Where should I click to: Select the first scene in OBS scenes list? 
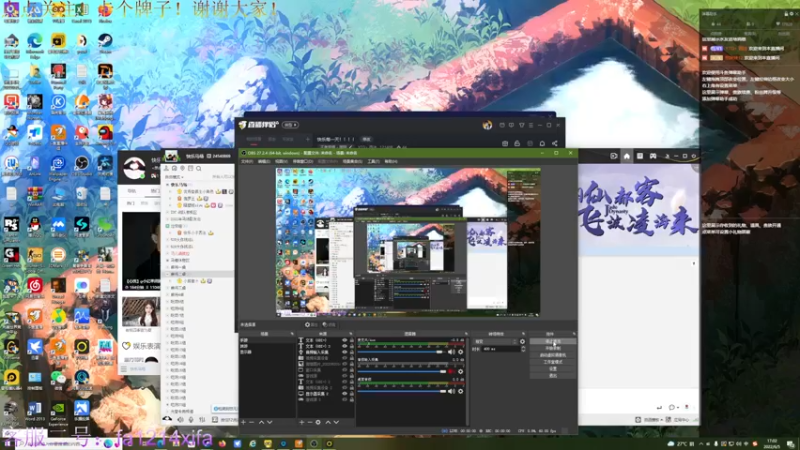point(267,340)
